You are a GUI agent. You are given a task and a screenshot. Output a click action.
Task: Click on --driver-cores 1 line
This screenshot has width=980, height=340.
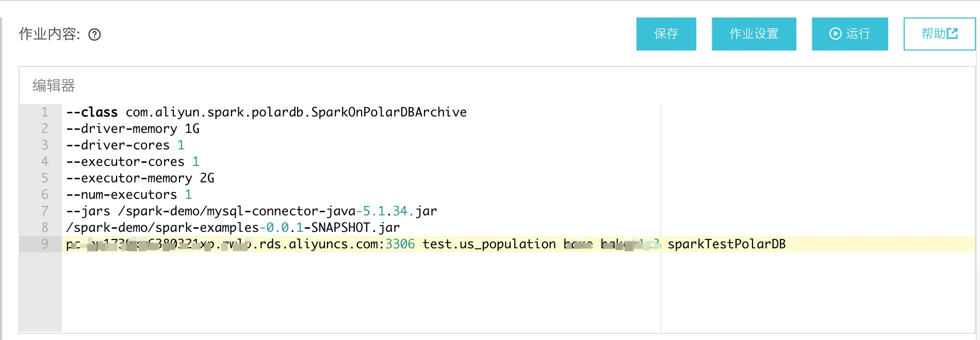(125, 145)
